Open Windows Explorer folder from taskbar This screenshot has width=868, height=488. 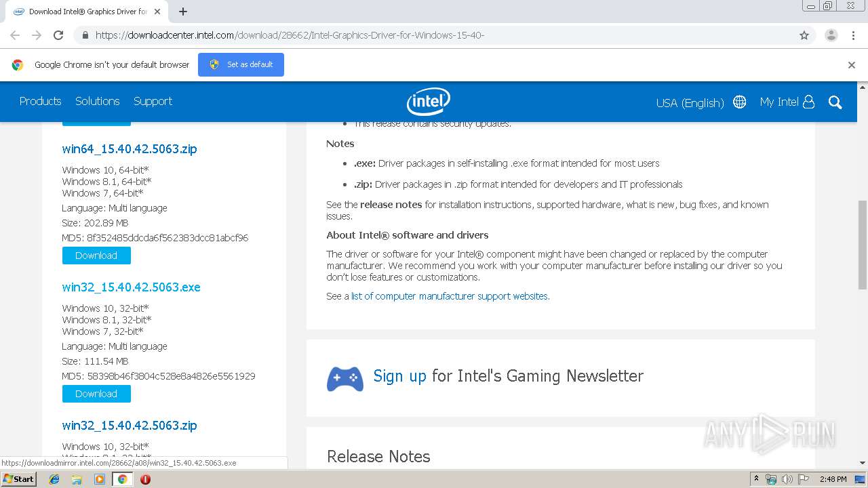[77, 479]
